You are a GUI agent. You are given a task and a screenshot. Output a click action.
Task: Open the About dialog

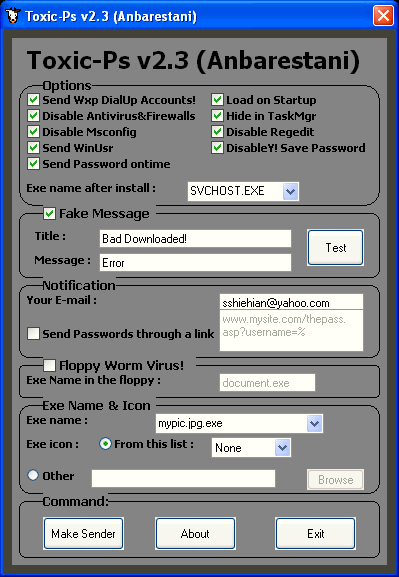pos(195,534)
